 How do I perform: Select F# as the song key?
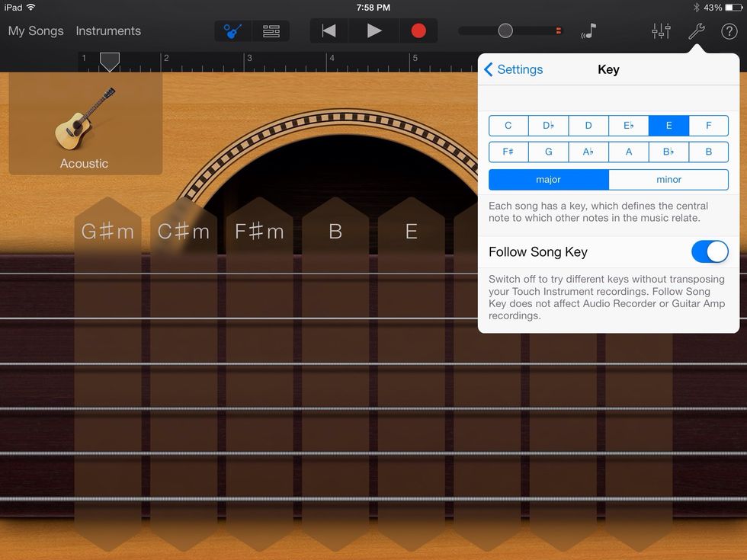click(x=508, y=152)
